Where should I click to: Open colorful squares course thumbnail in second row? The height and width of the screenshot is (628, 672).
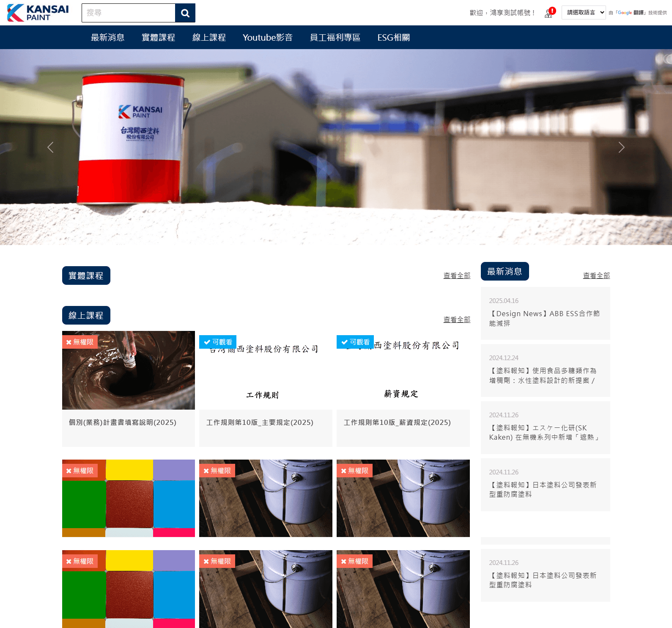click(128, 498)
